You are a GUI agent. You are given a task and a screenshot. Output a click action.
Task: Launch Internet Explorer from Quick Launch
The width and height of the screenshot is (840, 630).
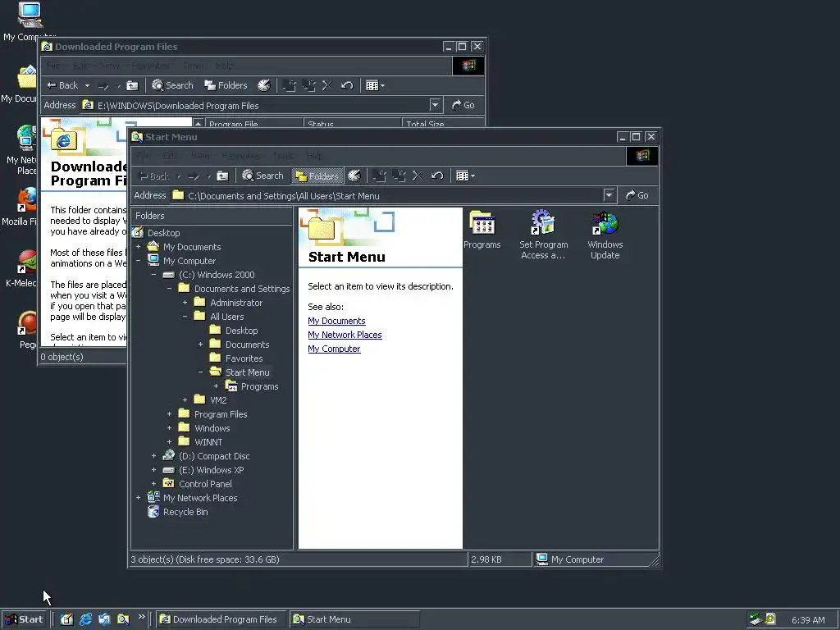coord(85,619)
